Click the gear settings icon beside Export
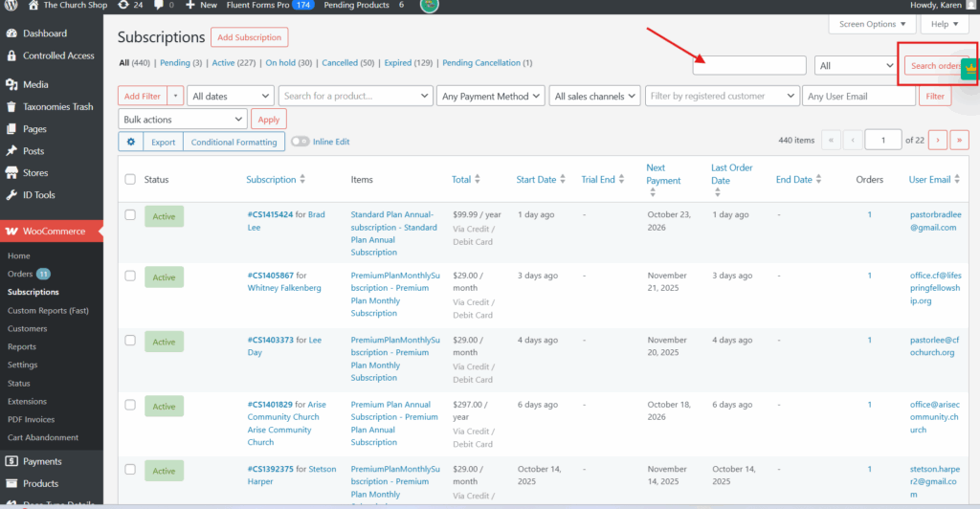The image size is (980, 509). (131, 142)
